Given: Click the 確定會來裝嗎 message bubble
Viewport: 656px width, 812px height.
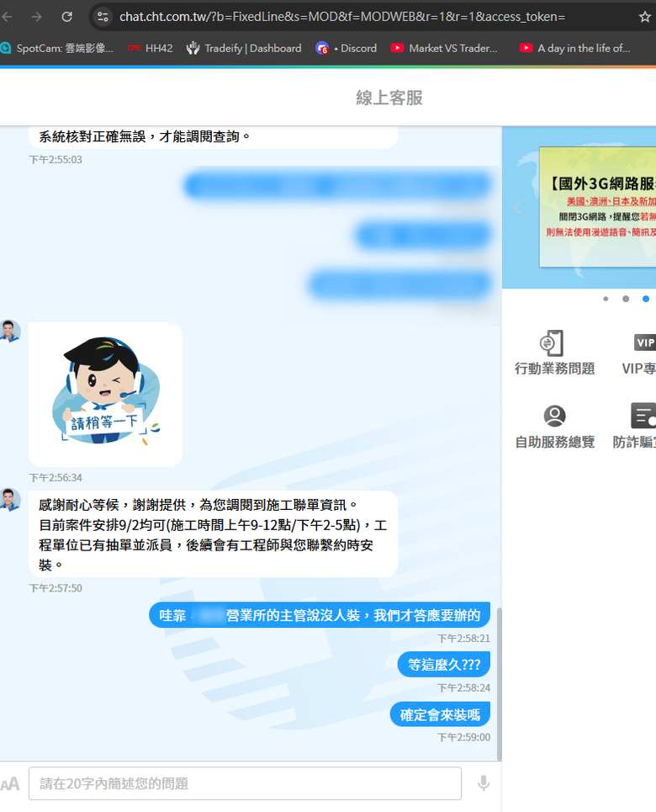Looking at the screenshot, I should pyautogui.click(x=440, y=714).
